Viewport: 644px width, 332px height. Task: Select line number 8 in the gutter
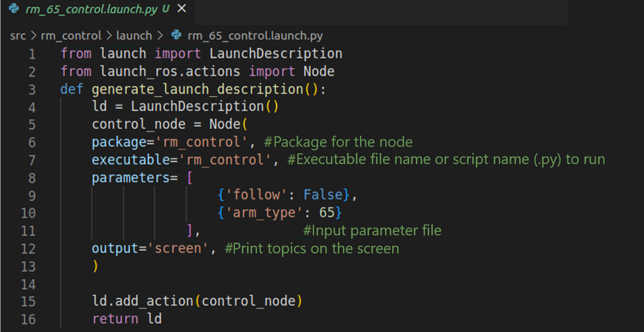pyautogui.click(x=32, y=178)
